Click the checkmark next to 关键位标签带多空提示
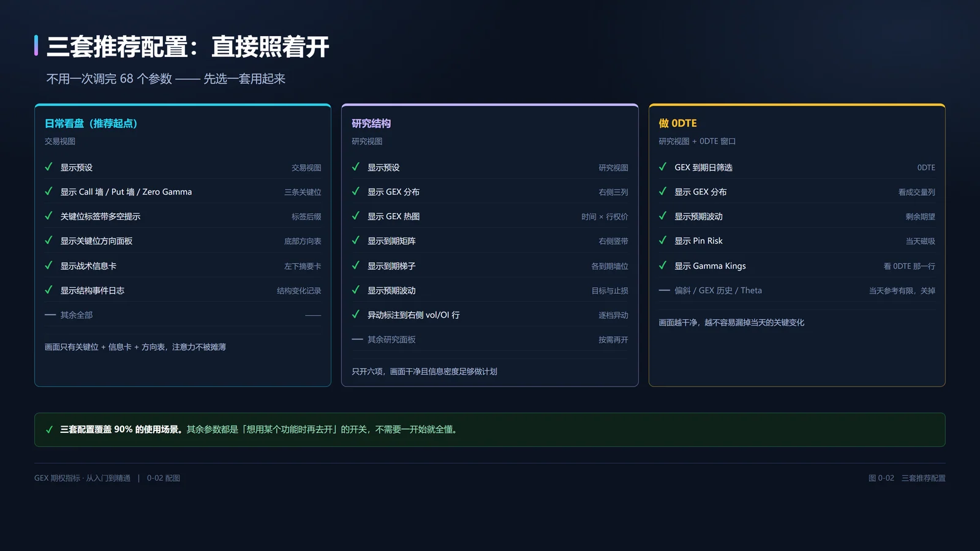This screenshot has width=980, height=551. coord(48,216)
